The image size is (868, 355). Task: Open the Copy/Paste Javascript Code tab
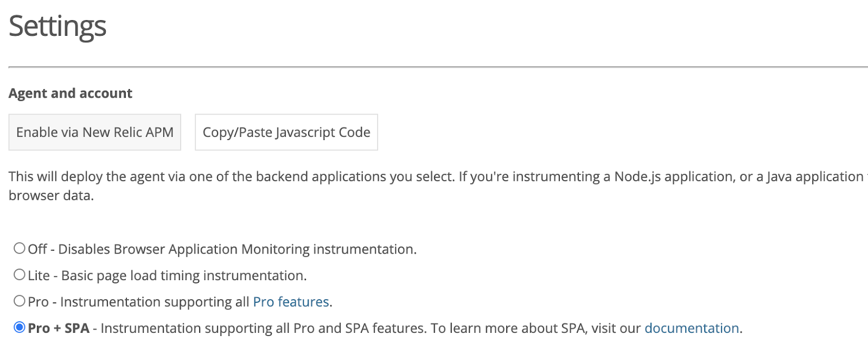coord(286,132)
